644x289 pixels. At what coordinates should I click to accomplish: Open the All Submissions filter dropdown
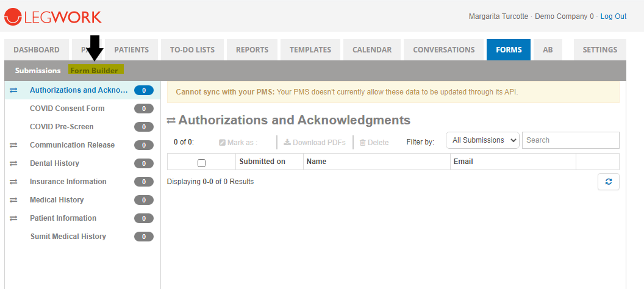pos(482,140)
